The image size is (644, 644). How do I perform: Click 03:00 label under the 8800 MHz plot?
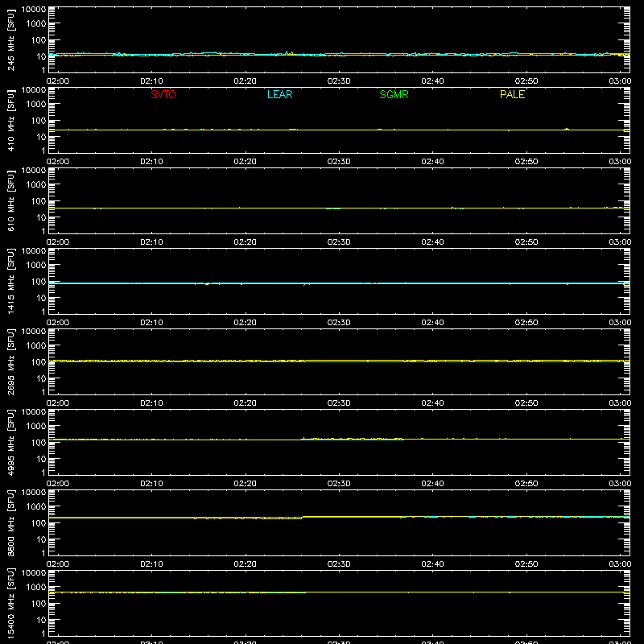[x=620, y=564]
